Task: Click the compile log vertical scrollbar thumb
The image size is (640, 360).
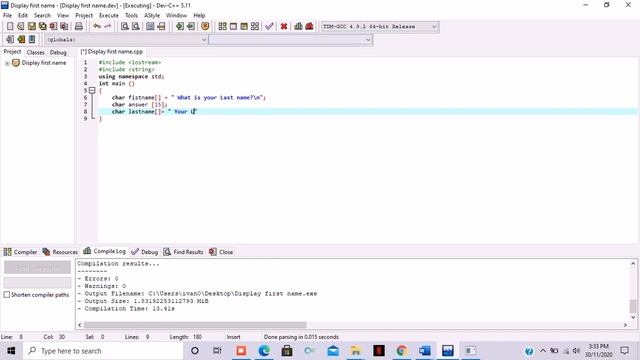Action: (633, 306)
